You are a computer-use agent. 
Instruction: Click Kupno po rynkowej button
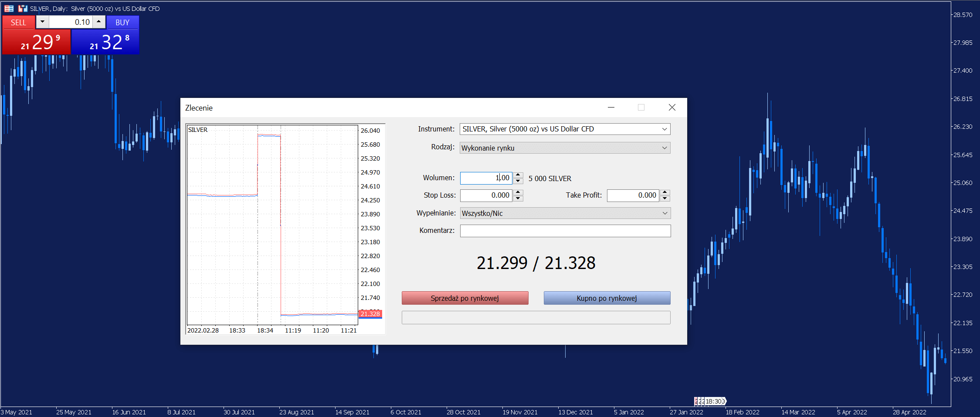[607, 298]
